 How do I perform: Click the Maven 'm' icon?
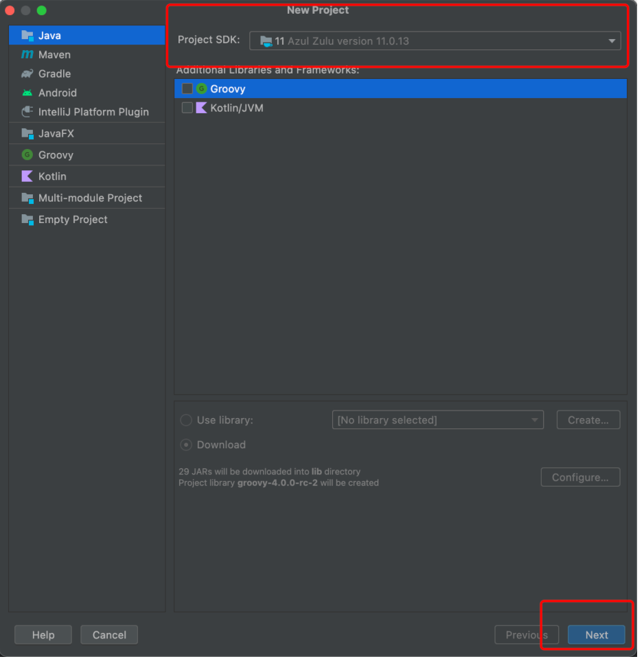(x=27, y=55)
